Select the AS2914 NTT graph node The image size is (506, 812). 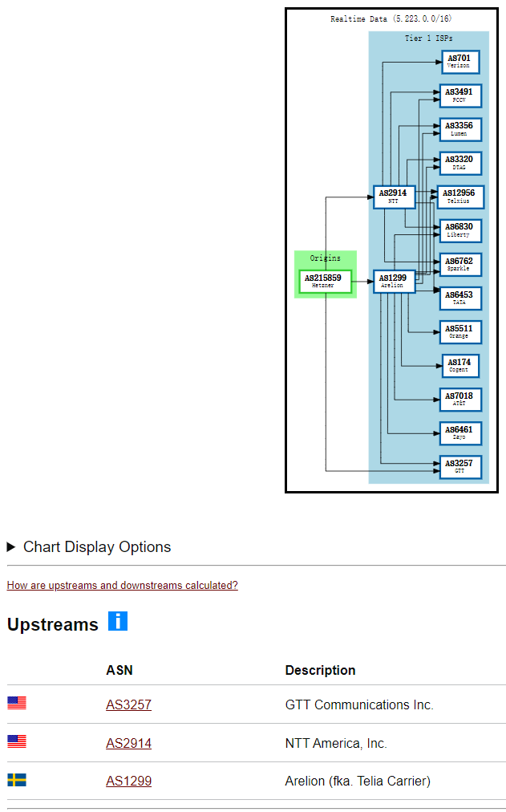(x=395, y=197)
